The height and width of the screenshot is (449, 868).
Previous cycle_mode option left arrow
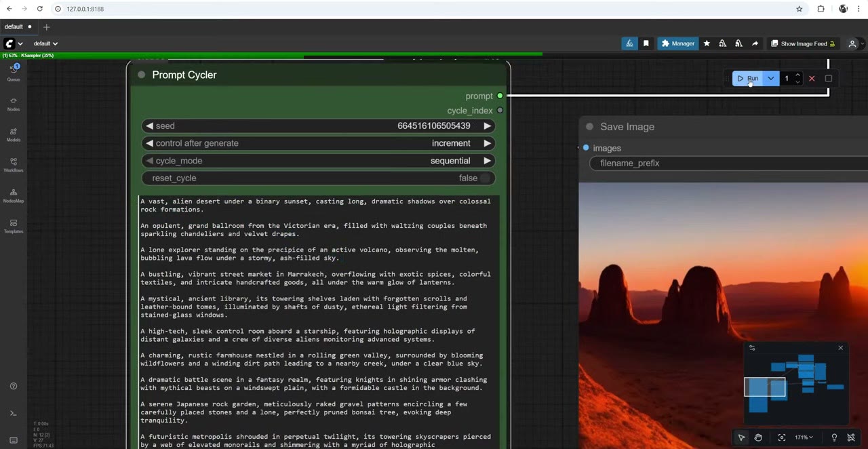click(x=149, y=161)
